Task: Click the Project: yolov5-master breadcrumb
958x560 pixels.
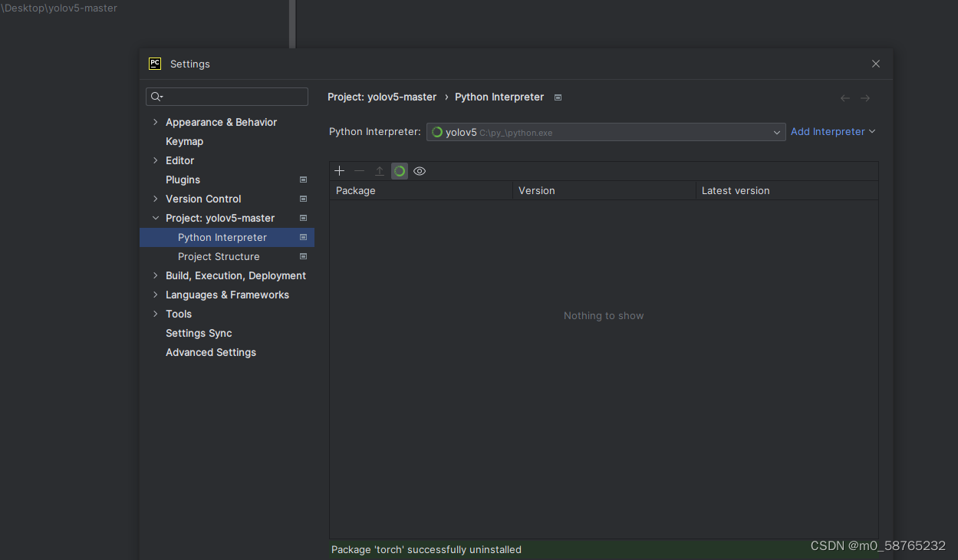Action: click(x=382, y=97)
